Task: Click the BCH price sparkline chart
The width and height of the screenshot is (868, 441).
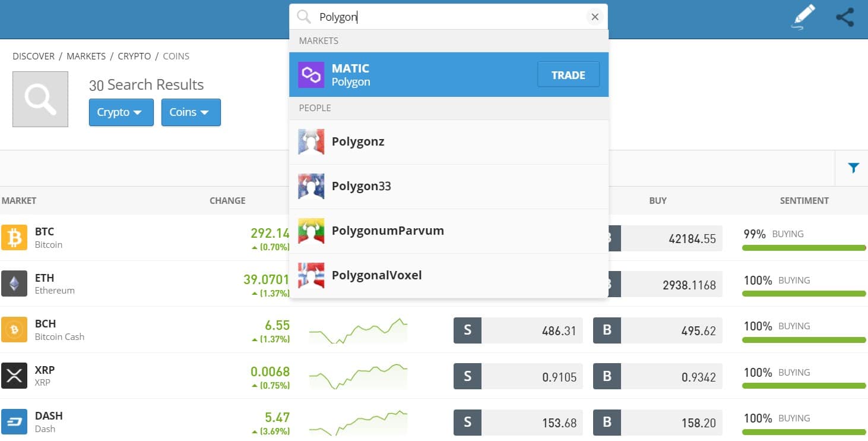Action: point(358,331)
